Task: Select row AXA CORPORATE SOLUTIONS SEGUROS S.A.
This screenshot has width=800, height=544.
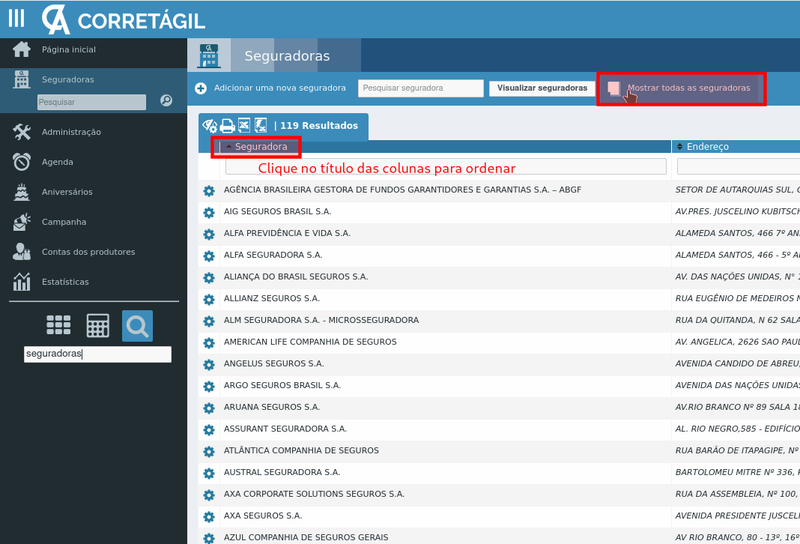Action: [498, 495]
